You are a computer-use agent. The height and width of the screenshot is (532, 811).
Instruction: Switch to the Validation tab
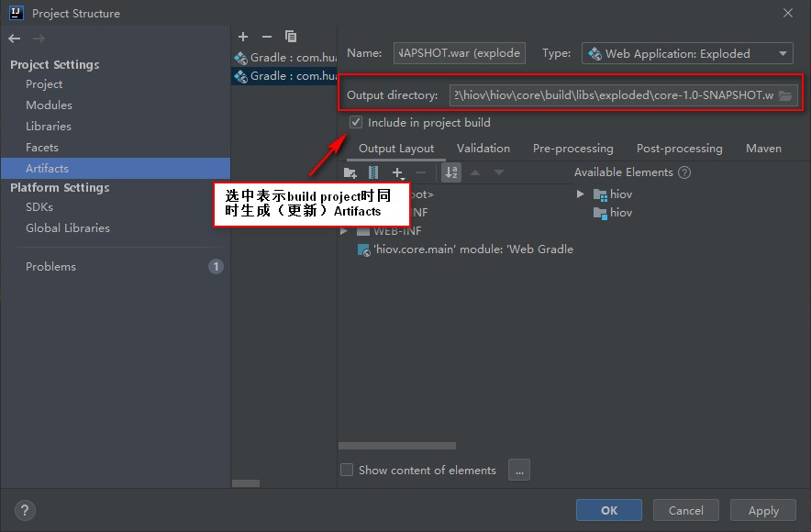[483, 148]
